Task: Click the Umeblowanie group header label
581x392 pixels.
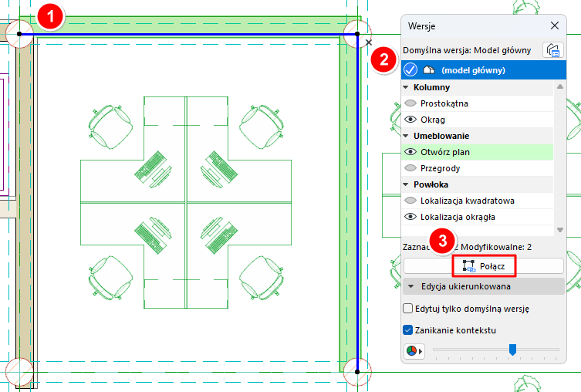Action: pos(441,136)
